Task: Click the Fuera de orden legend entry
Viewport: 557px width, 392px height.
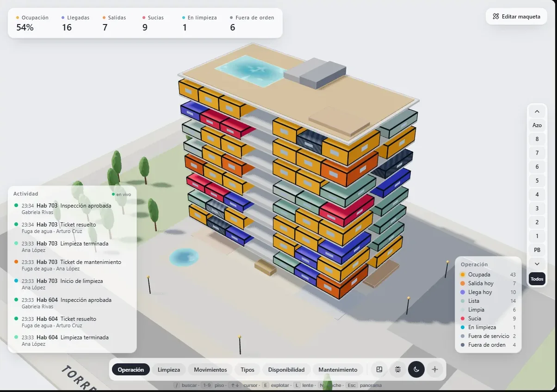Action: pos(488,345)
